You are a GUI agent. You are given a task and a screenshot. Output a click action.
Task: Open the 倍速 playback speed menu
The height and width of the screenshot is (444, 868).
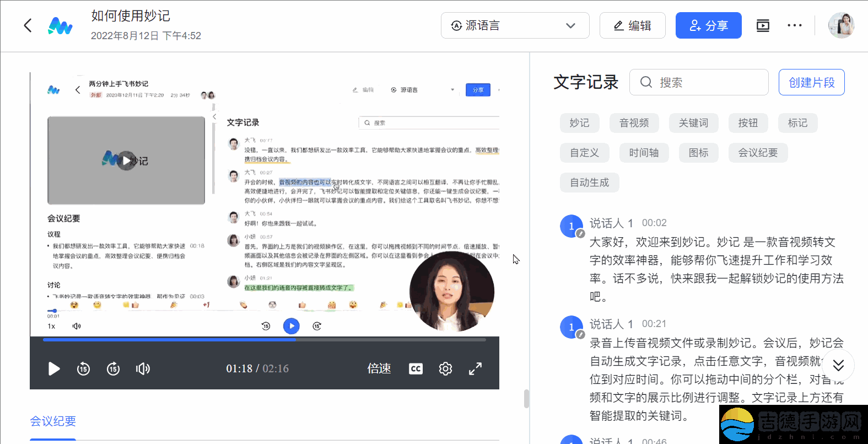(x=379, y=368)
